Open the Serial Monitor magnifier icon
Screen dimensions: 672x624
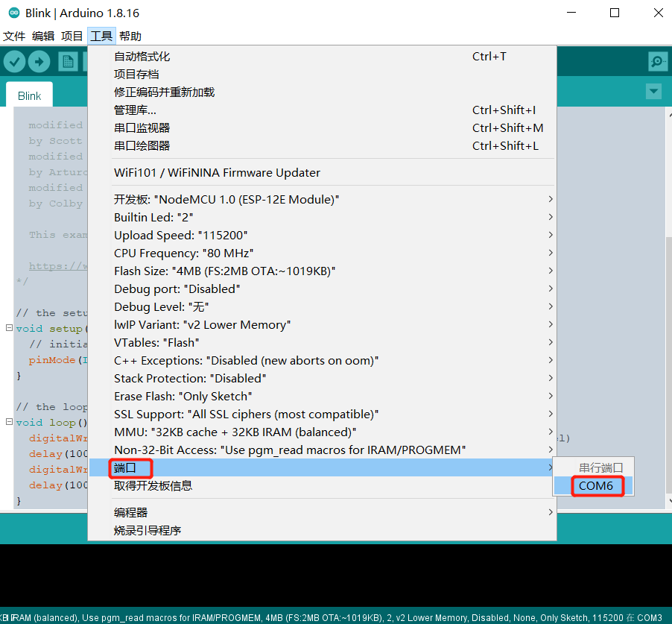(x=657, y=62)
